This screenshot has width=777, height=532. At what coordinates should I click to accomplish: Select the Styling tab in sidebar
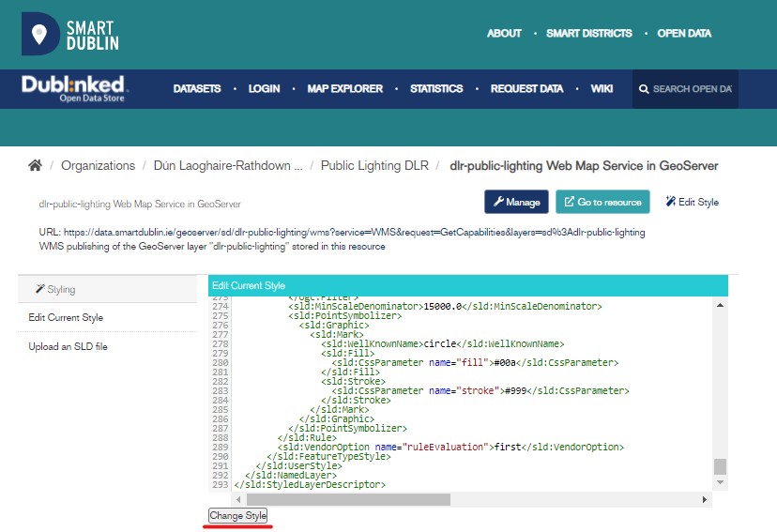point(107,289)
